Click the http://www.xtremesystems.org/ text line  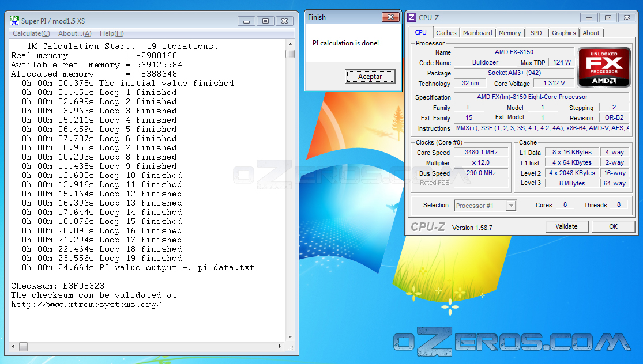pos(86,305)
